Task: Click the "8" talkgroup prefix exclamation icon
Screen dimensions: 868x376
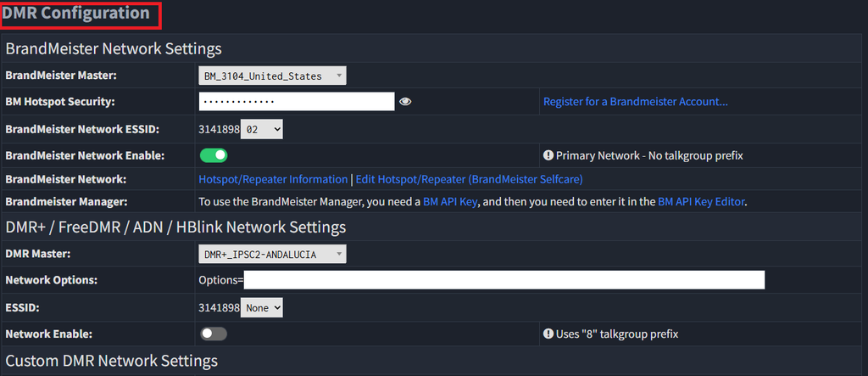Action: 548,334
